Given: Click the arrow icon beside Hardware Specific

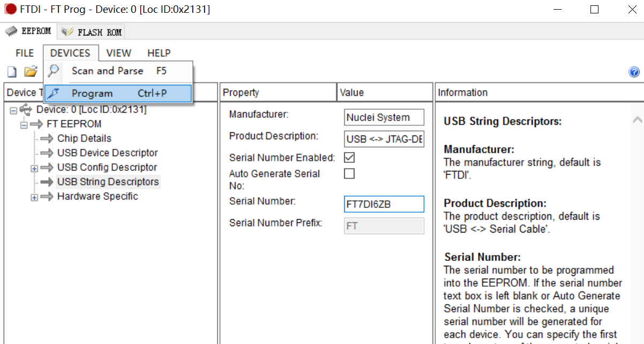Looking at the screenshot, I should tap(48, 197).
